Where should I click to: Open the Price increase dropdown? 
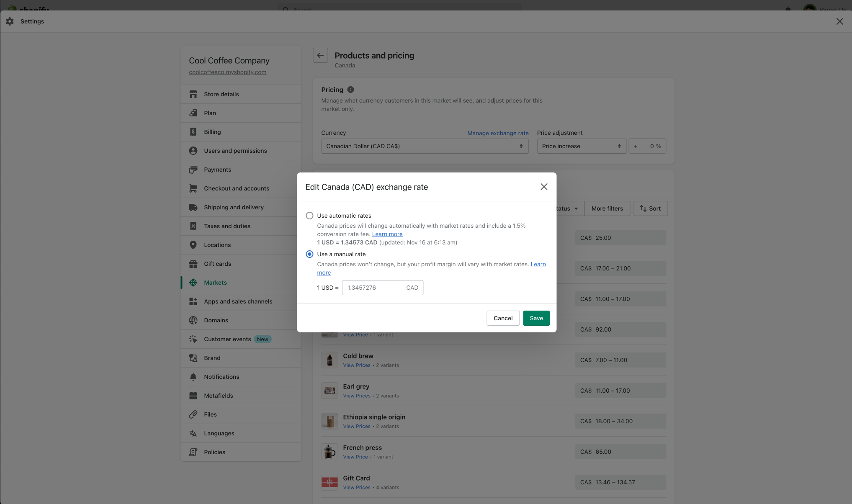[581, 146]
